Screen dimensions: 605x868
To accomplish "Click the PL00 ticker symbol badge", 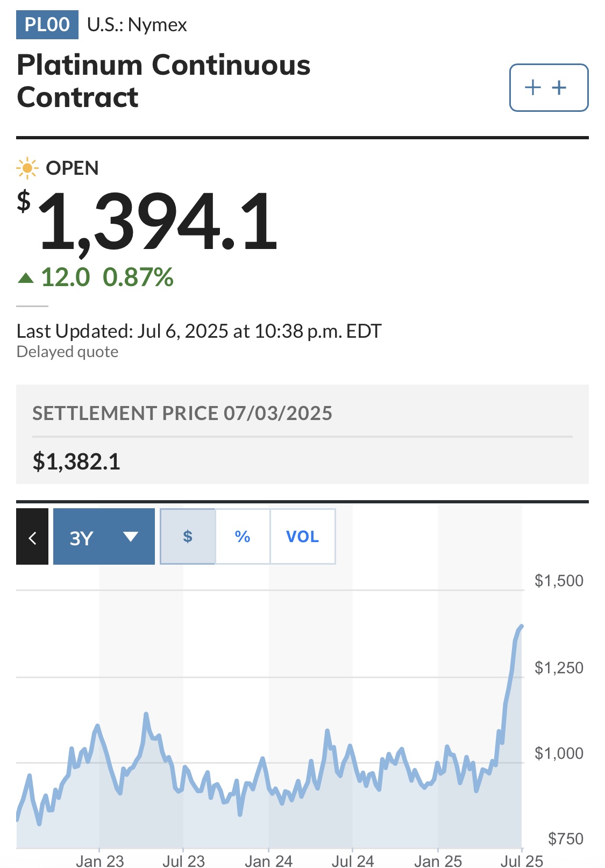I will pos(47,25).
